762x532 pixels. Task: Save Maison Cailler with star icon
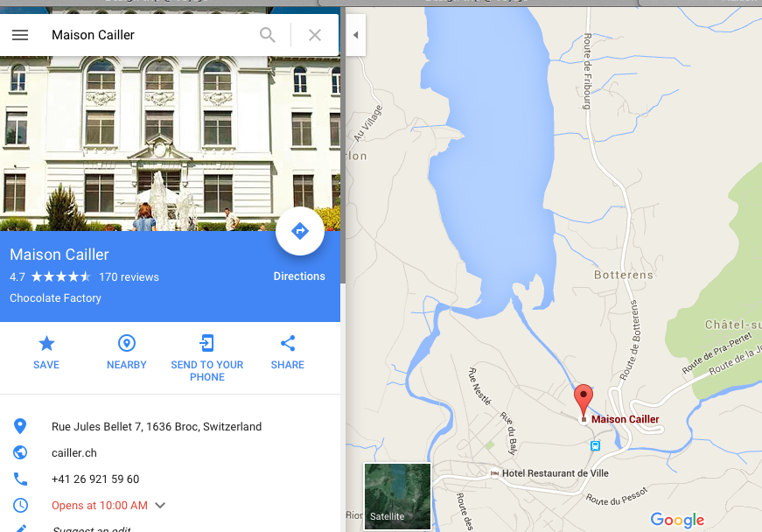46,344
